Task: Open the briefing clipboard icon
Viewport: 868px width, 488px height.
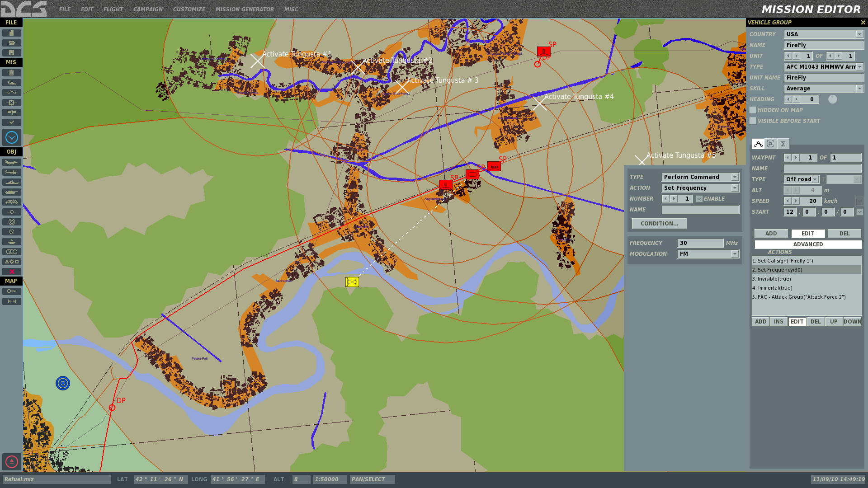Action: coord(12,73)
